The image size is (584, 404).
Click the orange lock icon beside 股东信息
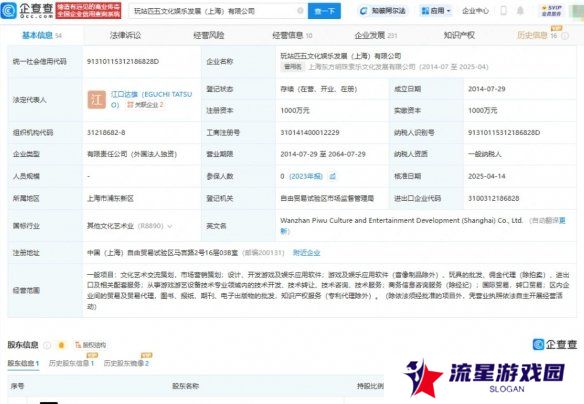(x=61, y=345)
